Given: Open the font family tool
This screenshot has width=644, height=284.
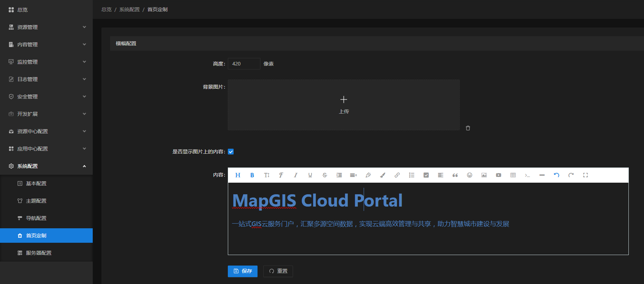Looking at the screenshot, I should point(281,175).
